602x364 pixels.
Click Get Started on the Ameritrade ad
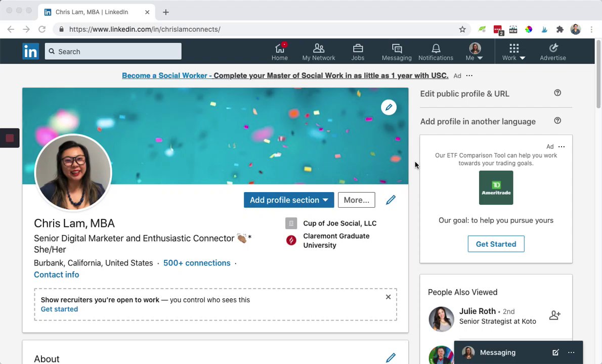pos(496,244)
